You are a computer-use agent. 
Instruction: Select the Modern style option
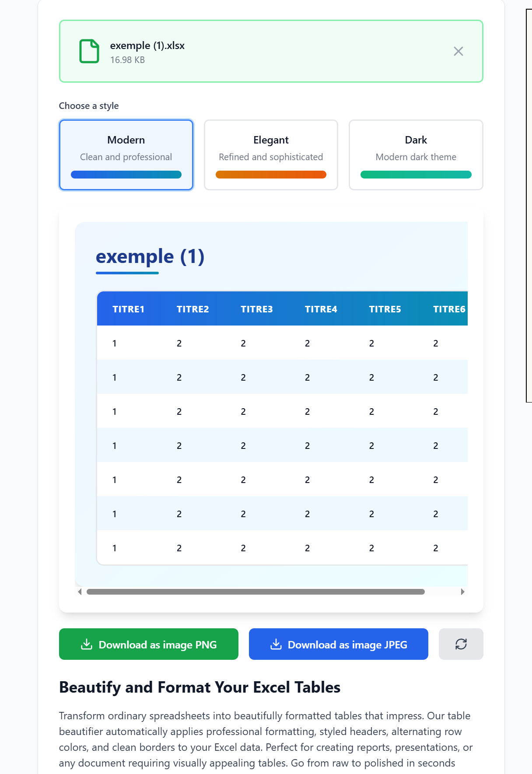126,154
